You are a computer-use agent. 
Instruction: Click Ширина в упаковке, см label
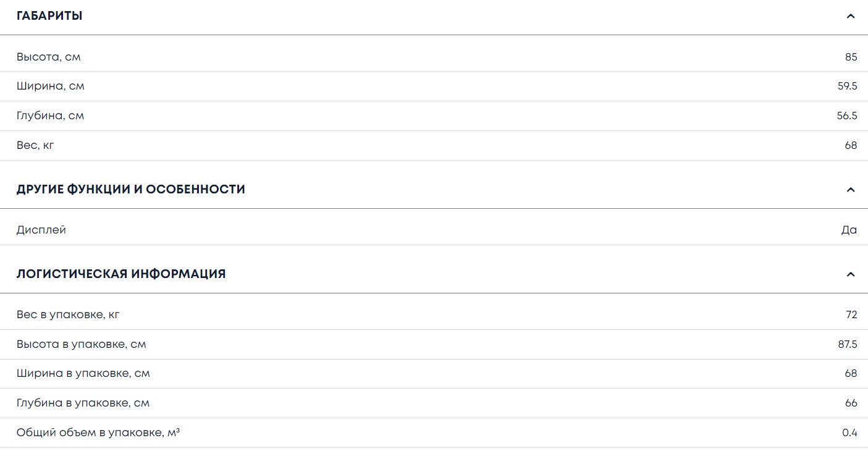(x=83, y=374)
